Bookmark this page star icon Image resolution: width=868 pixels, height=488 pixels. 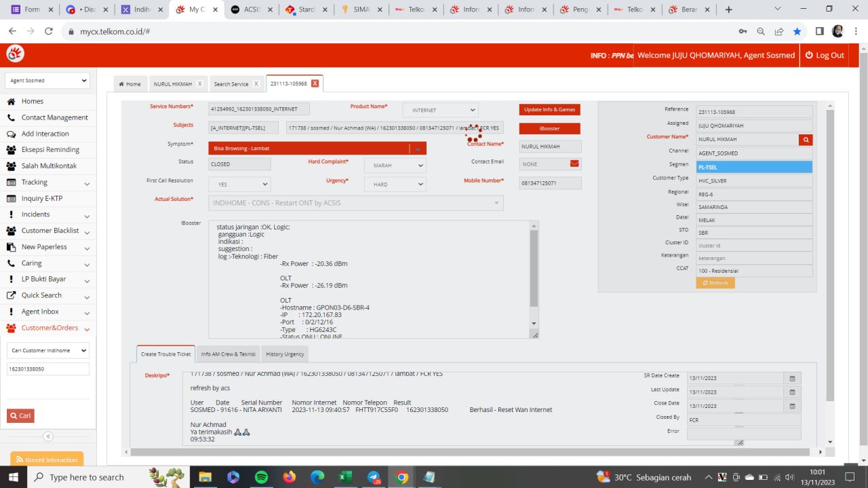tap(797, 31)
